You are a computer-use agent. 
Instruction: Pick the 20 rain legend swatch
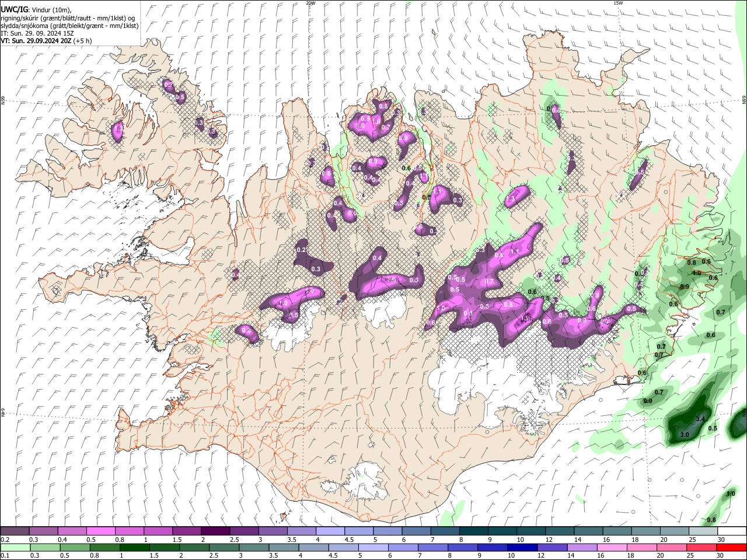(671, 548)
